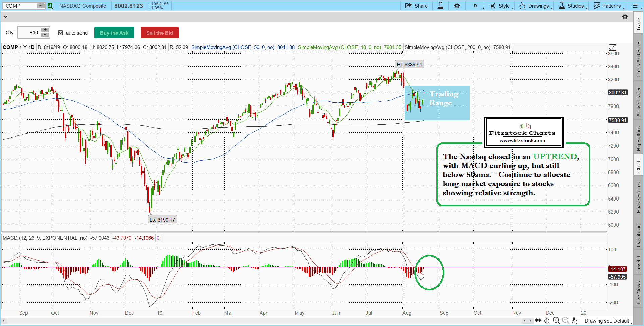Switch to the Active Trader side tab
Screen dimensions: 644x326
tap(639, 102)
